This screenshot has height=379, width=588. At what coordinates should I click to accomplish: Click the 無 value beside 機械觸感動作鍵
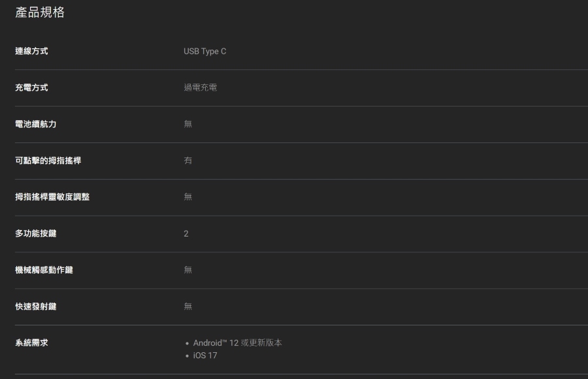[x=188, y=270]
